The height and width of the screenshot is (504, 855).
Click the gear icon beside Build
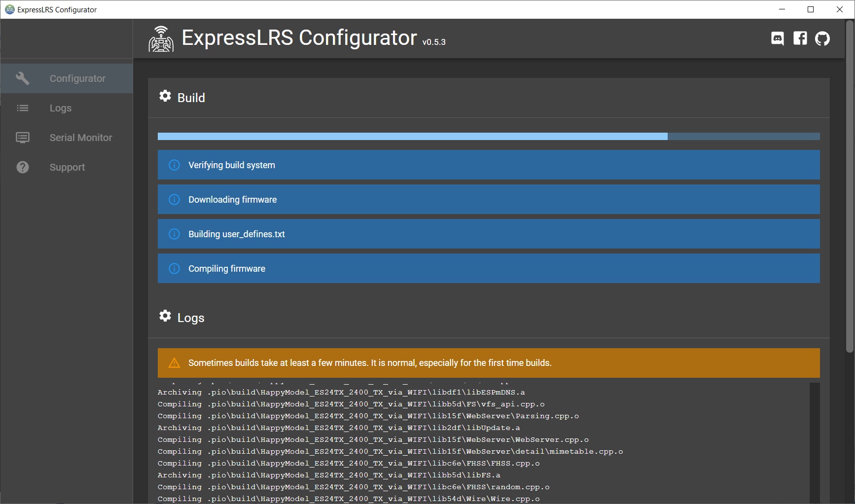pyautogui.click(x=165, y=96)
